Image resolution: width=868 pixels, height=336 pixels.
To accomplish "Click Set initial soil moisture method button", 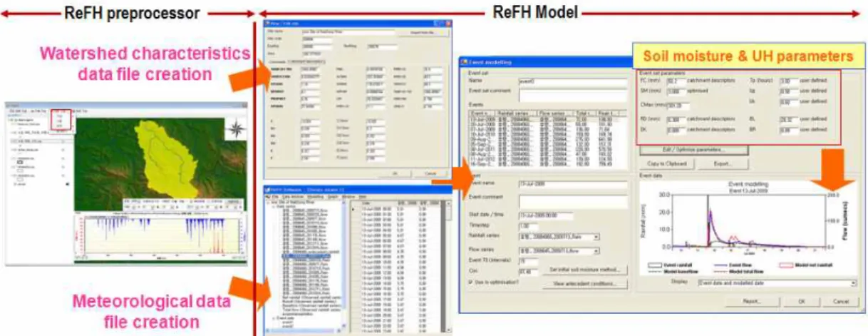I will tap(587, 270).
